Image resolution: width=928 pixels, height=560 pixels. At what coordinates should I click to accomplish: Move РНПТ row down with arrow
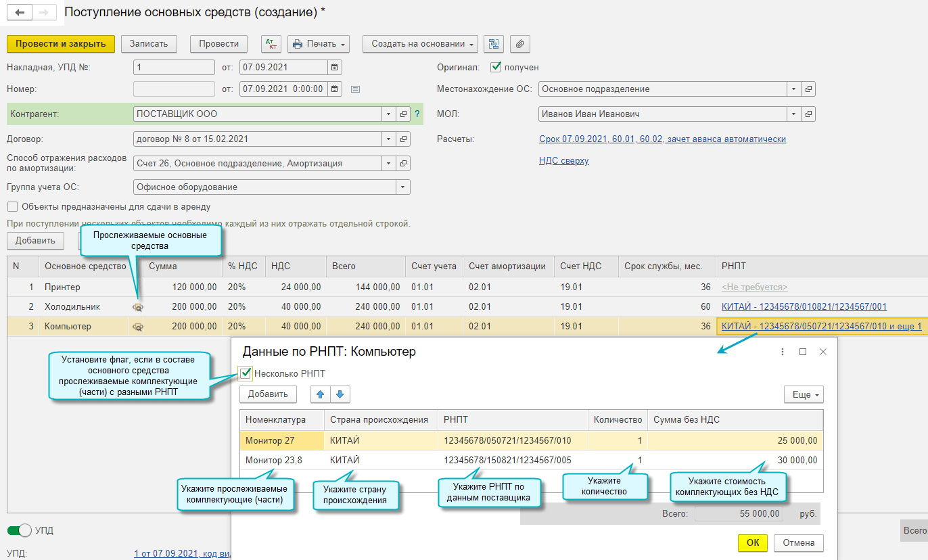point(340,394)
